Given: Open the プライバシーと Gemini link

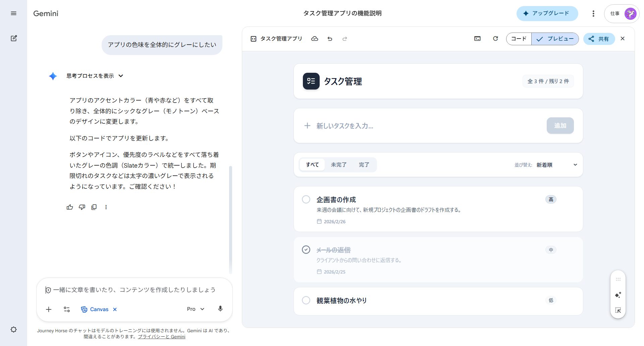Looking at the screenshot, I should 161,337.
